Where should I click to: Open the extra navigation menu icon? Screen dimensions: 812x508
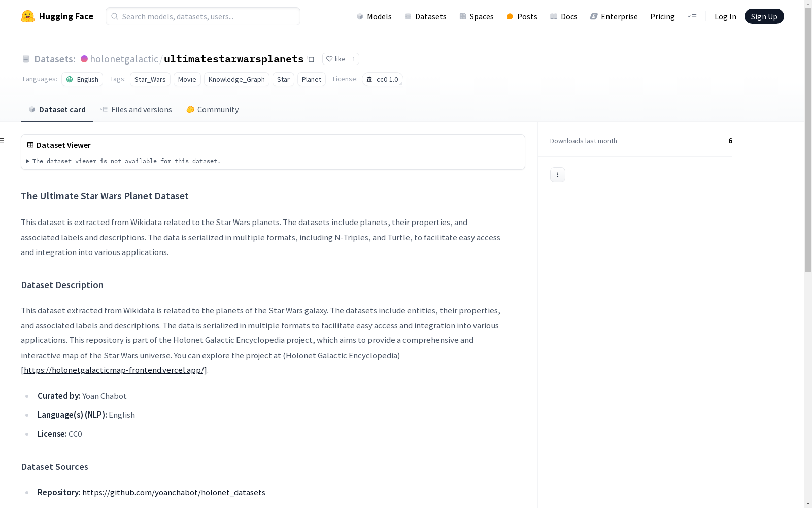pyautogui.click(x=692, y=16)
